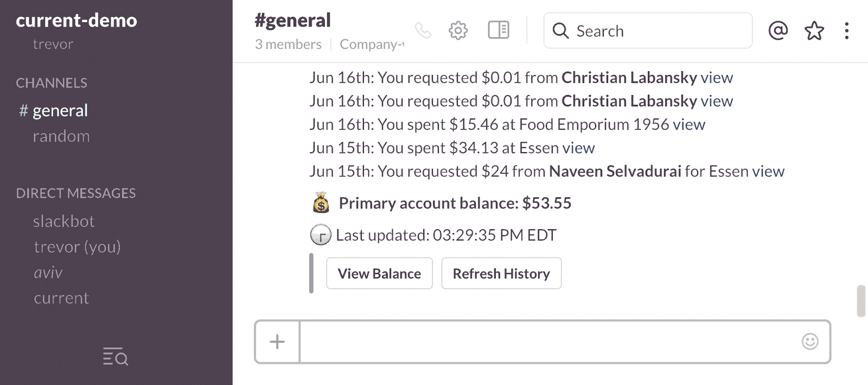Open starred items star icon
The height and width of the screenshot is (385, 868).
coord(814,30)
